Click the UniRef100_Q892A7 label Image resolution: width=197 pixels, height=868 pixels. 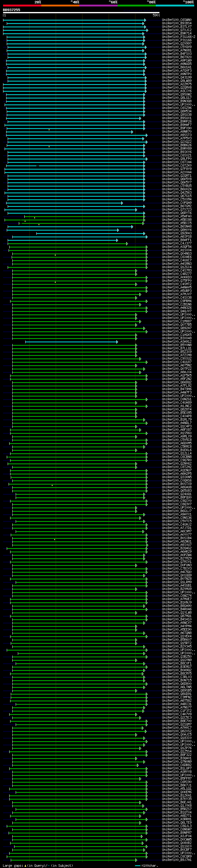[177, 328]
